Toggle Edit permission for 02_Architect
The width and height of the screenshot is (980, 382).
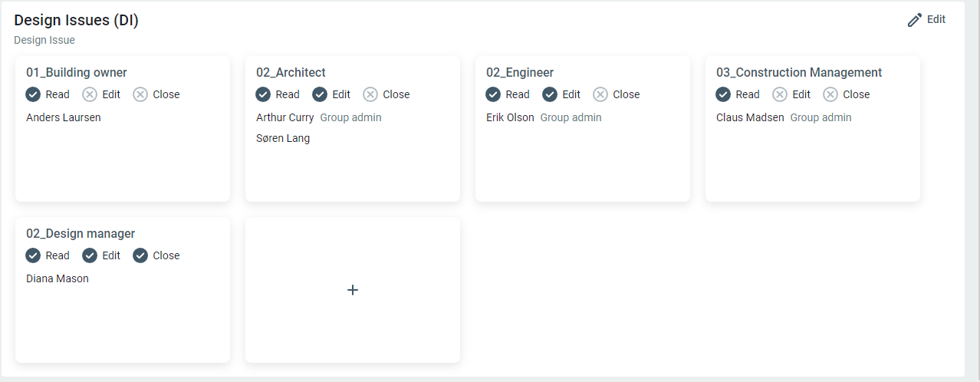click(x=320, y=94)
